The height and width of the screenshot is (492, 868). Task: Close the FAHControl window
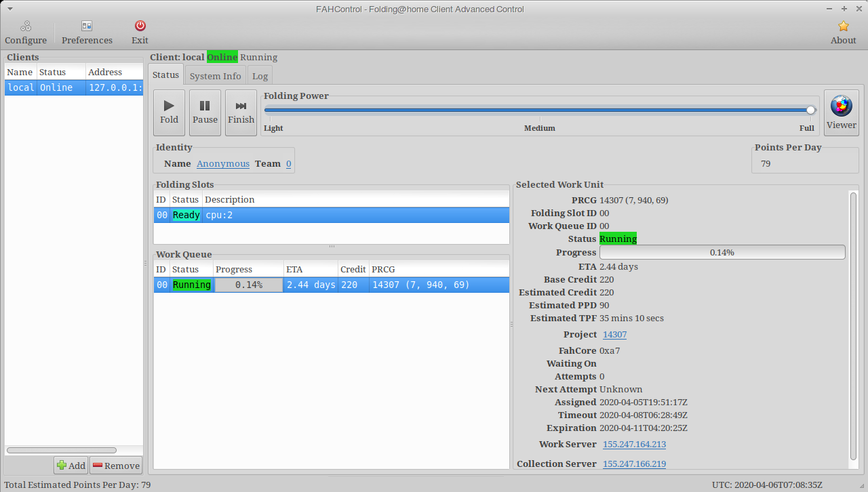coord(858,9)
